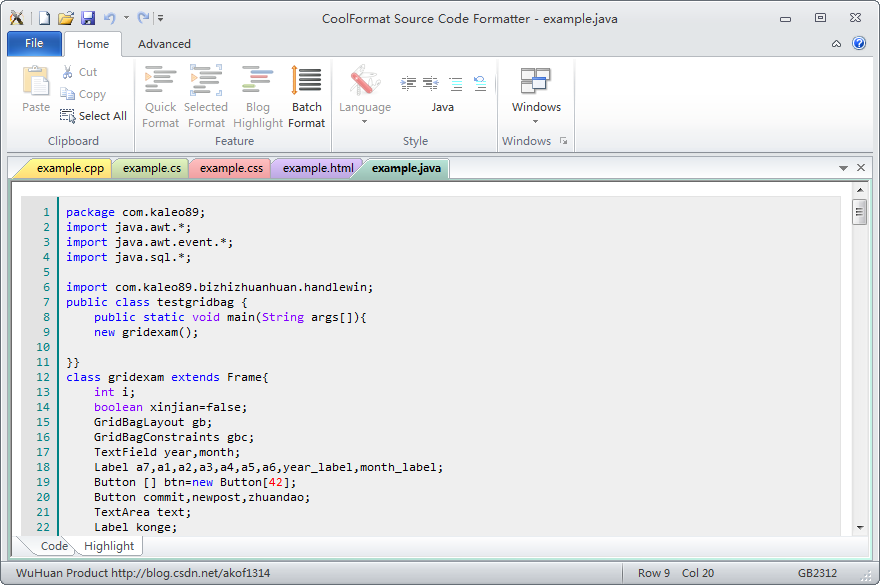
Task: Click the Language knife icon in Style group
Action: tap(364, 82)
